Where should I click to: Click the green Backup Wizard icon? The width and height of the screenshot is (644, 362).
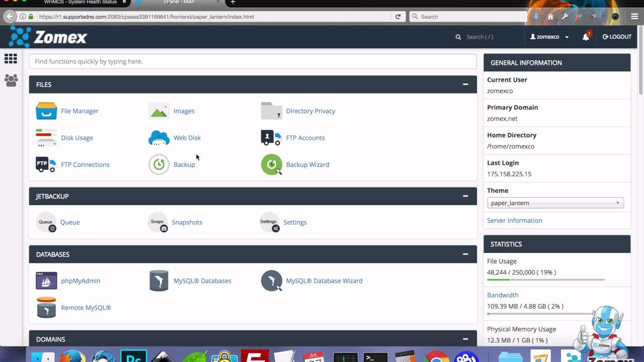pos(271,164)
